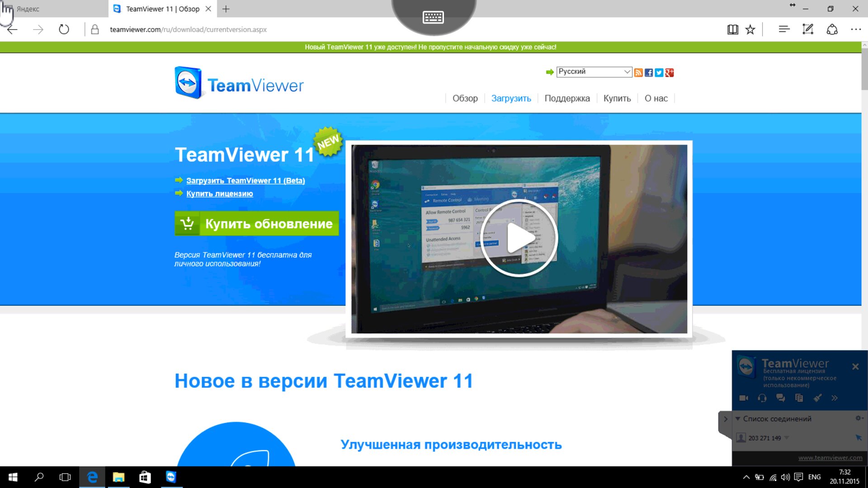This screenshot has width=868, height=488.
Task: Collapse the Список соединений section
Action: (738, 419)
